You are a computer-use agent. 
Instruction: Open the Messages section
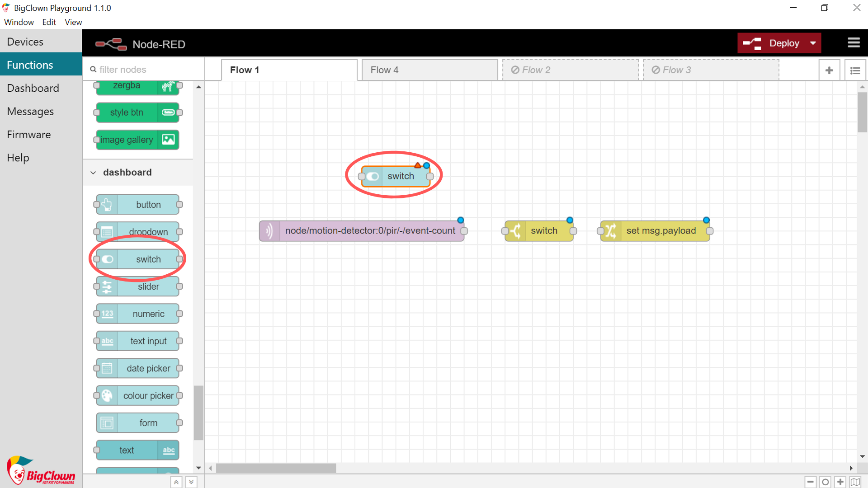pyautogui.click(x=41, y=111)
